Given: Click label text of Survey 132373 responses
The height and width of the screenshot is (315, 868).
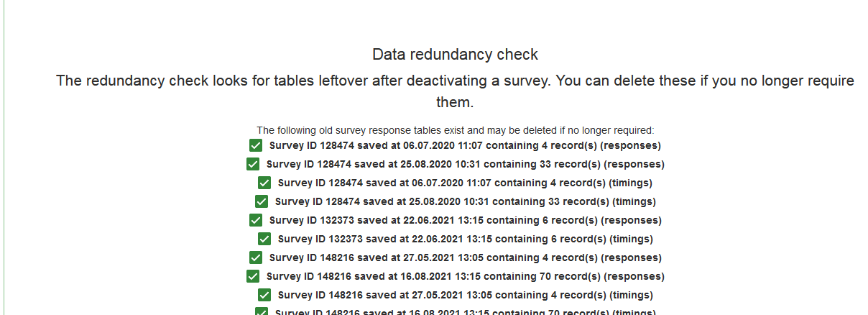Looking at the screenshot, I should 465,220.
